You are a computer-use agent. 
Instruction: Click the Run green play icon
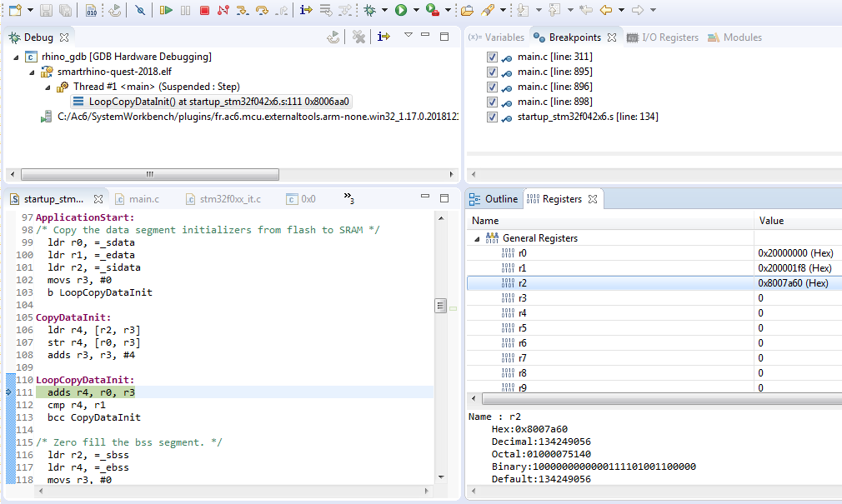pyautogui.click(x=401, y=10)
